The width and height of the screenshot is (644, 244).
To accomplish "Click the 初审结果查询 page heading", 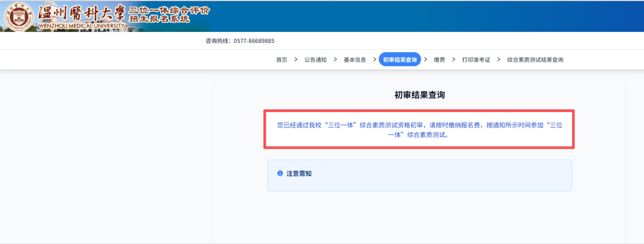I will pyautogui.click(x=420, y=95).
